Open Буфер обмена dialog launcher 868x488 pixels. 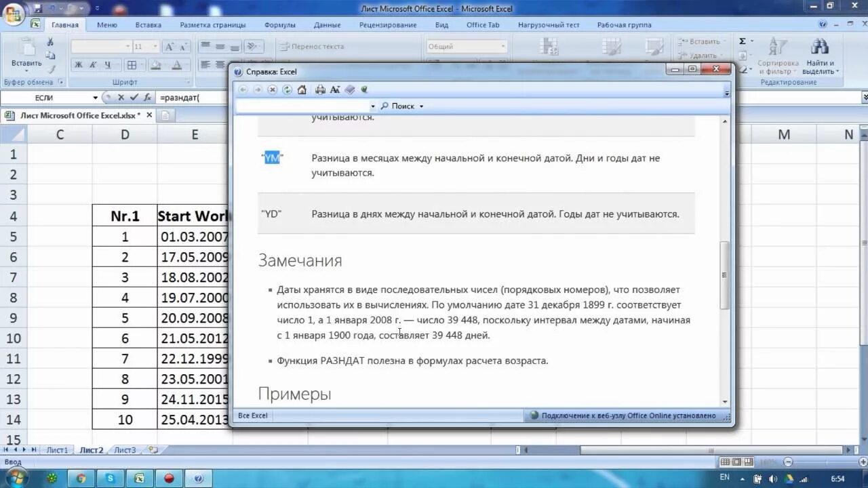click(x=60, y=82)
